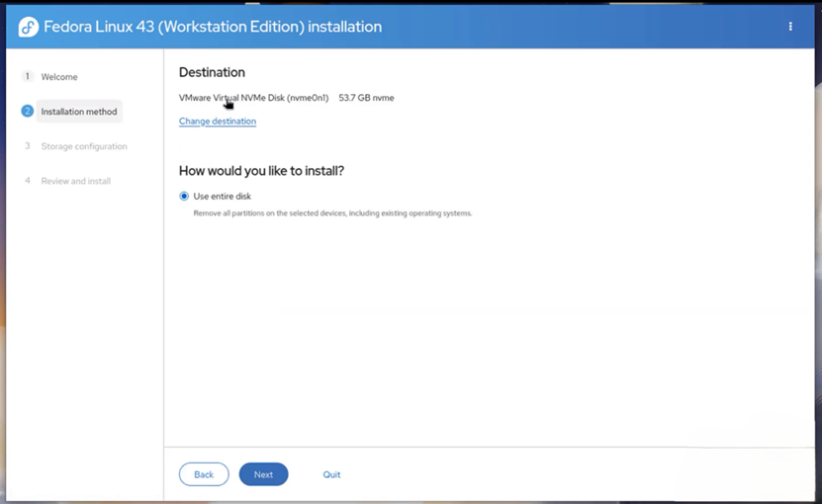Click the step 3 number indicator
The height and width of the screenshot is (504, 822).
pyautogui.click(x=28, y=146)
